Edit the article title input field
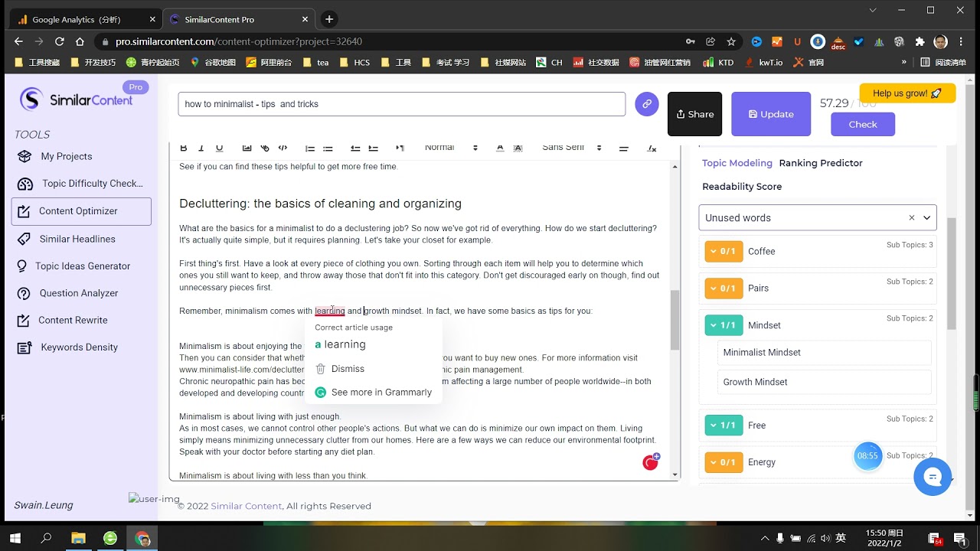Viewport: 980px width, 551px height. [x=402, y=104]
